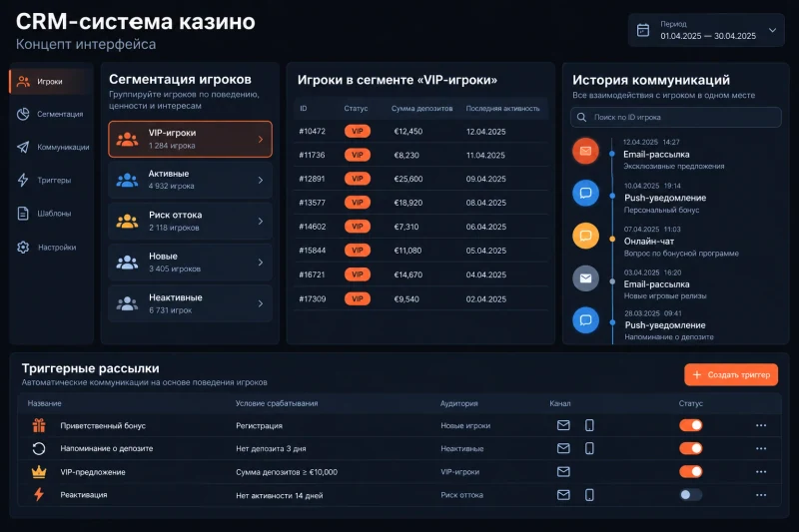Viewport: 799px width, 532px height.
Task: Click the crown icon for VIP-предложение
Action: coord(39,472)
